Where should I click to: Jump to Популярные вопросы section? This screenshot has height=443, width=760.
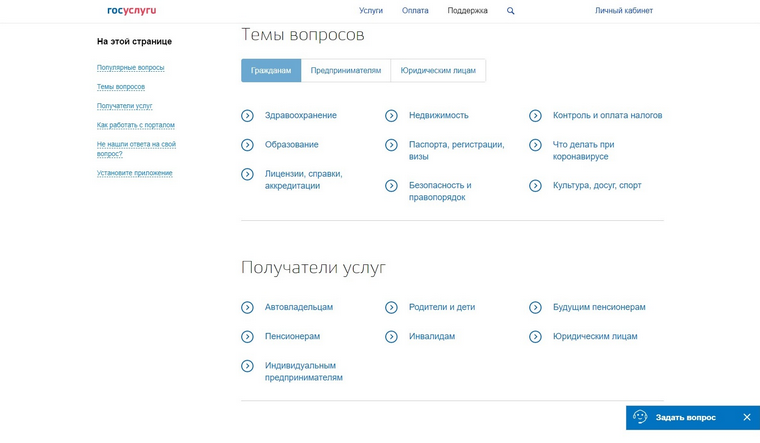click(x=130, y=67)
